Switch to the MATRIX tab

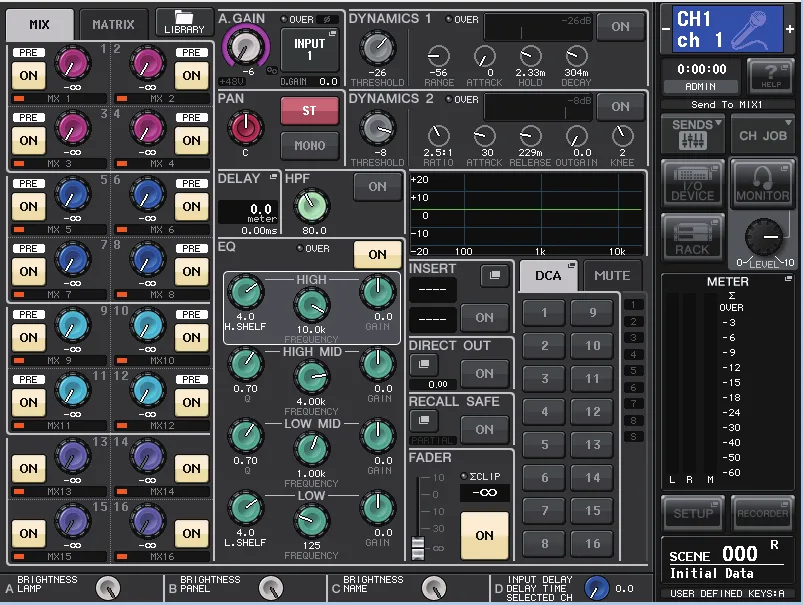(x=113, y=24)
